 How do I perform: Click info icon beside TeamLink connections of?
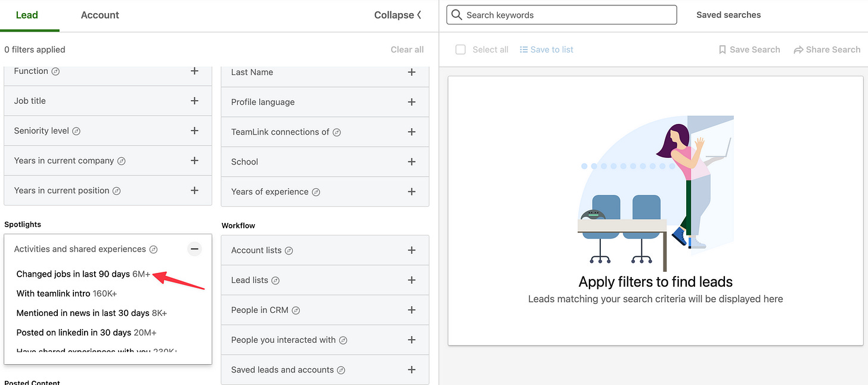pos(337,132)
